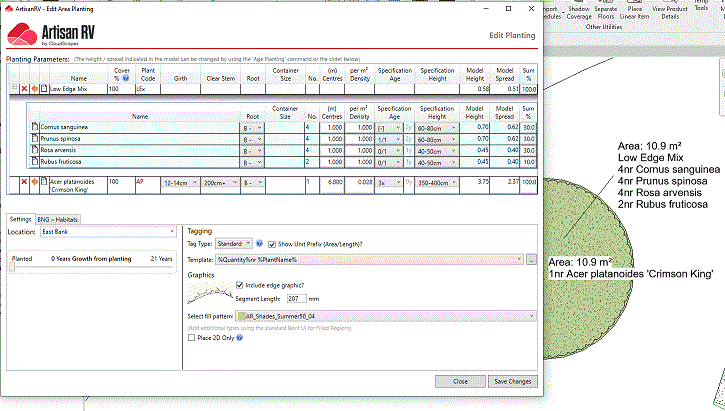
Task: Switch to BNG – Habitats tab
Action: click(x=58, y=218)
